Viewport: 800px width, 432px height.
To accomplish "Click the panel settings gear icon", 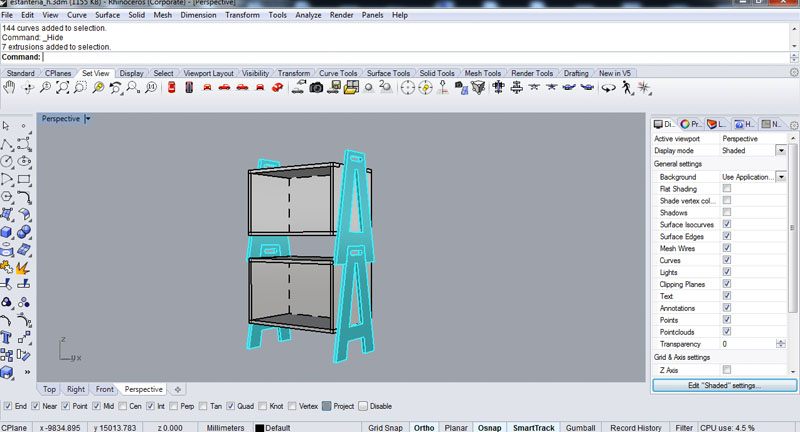I will [794, 124].
